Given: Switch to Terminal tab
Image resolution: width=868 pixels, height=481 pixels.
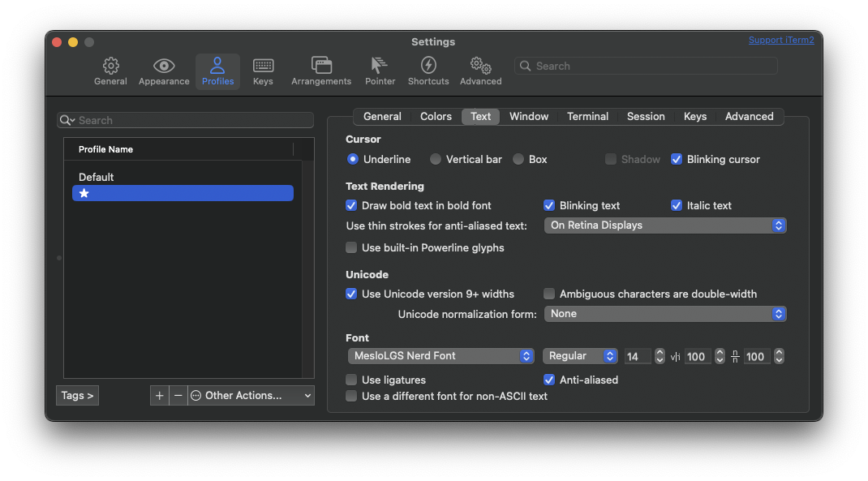Looking at the screenshot, I should [587, 116].
